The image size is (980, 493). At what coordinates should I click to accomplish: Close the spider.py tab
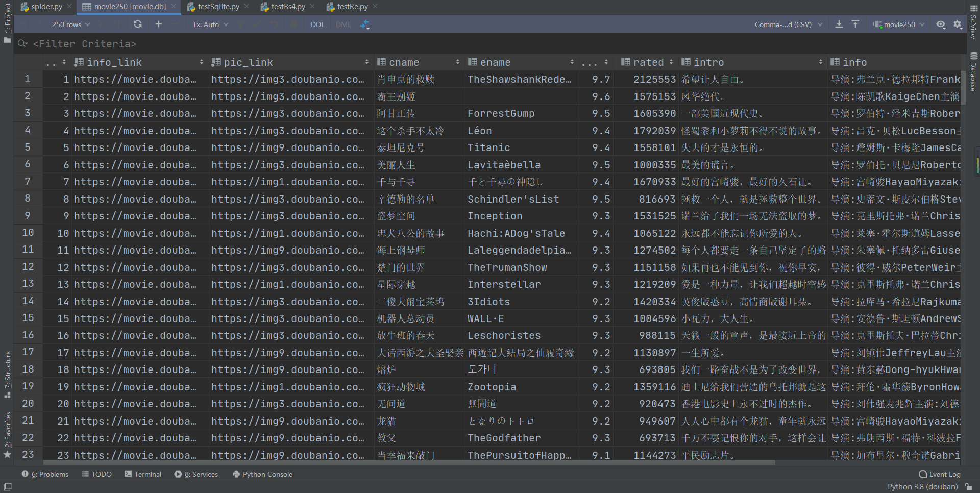69,7
